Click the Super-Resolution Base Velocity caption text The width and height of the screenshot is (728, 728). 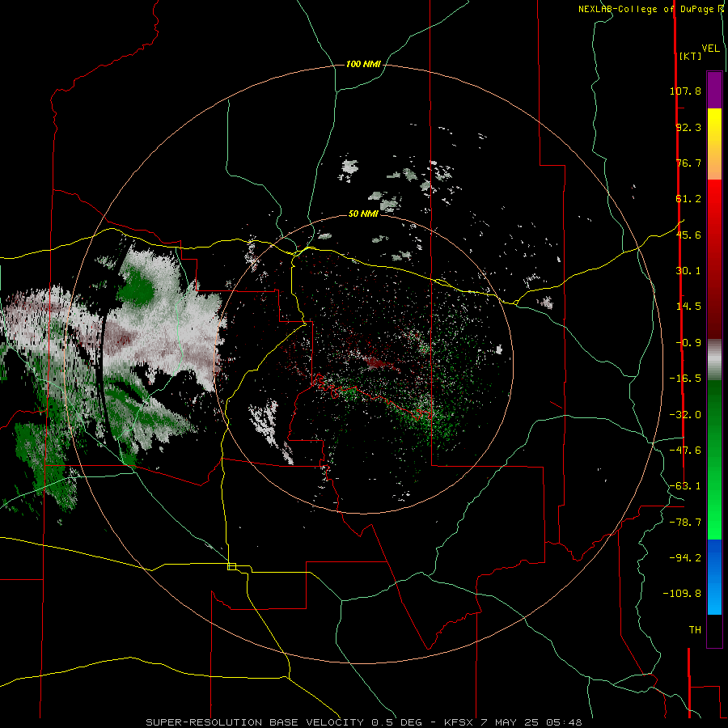click(363, 722)
